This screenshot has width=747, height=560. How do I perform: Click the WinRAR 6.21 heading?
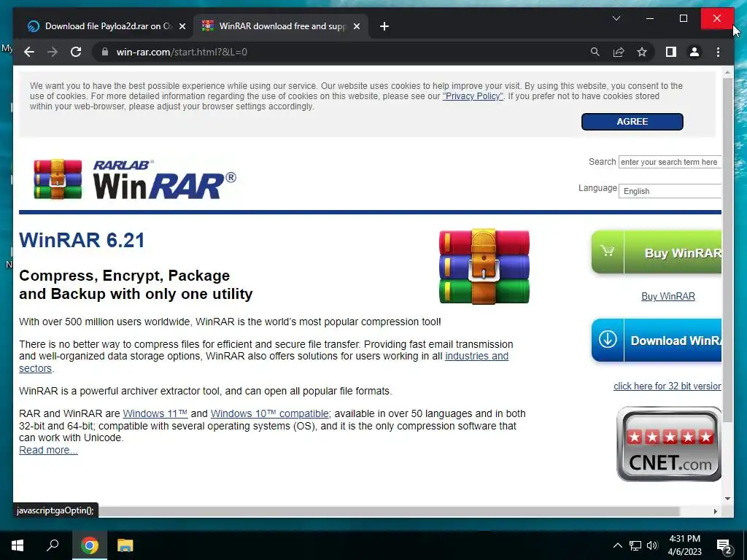(x=82, y=240)
